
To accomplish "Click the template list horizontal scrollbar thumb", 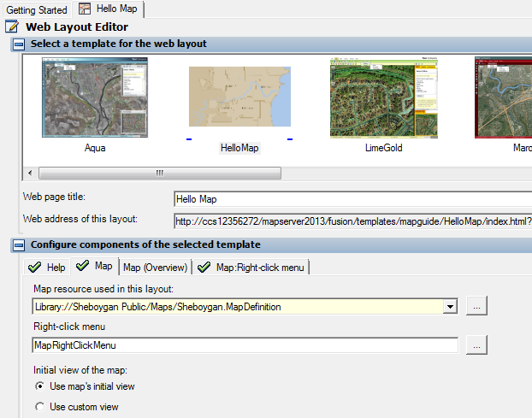I will tap(160, 173).
